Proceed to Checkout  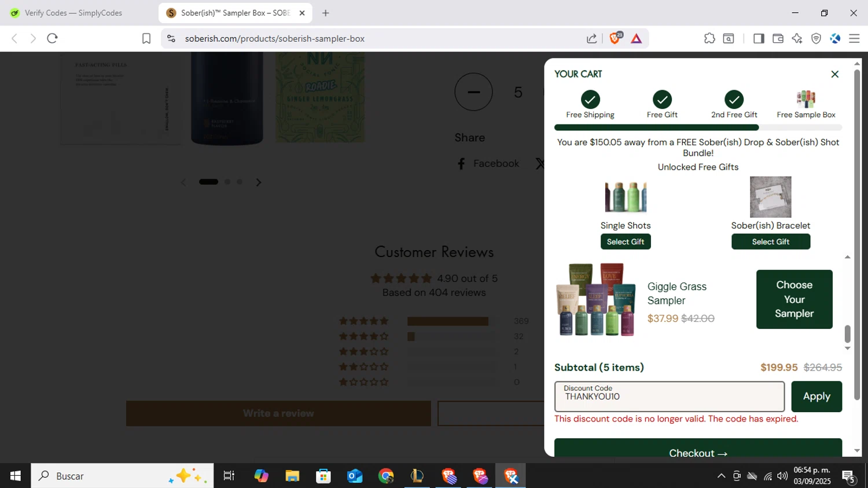pyautogui.click(x=698, y=449)
